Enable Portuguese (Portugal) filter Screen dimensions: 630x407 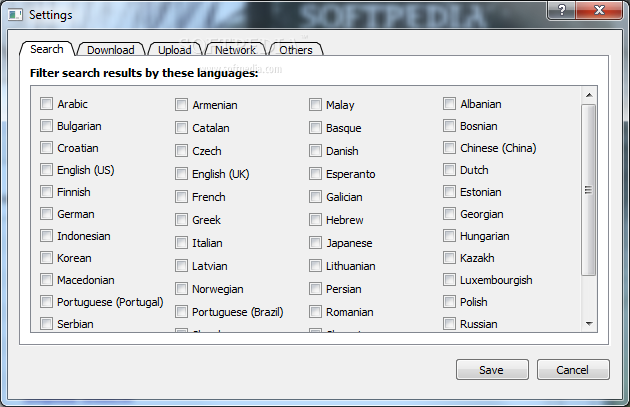coord(46,302)
